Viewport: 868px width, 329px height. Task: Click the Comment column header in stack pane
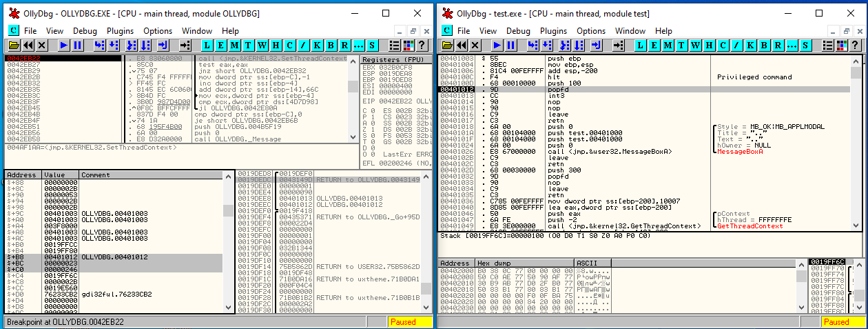(x=95, y=175)
